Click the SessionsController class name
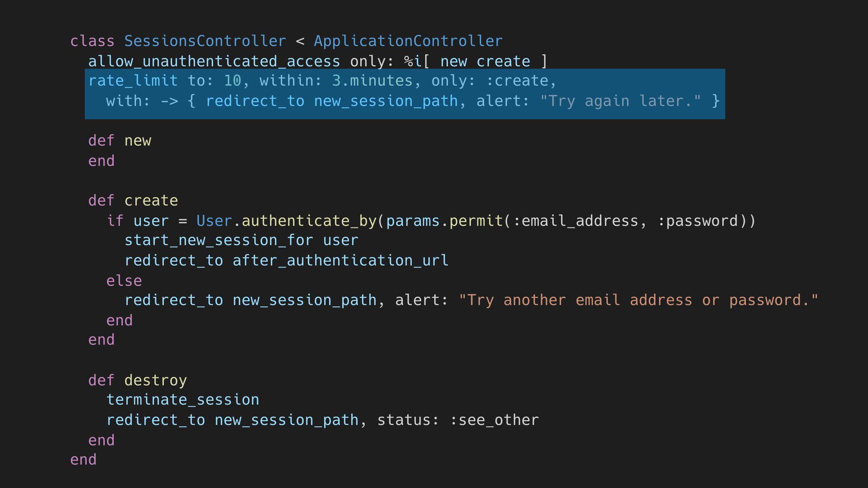The width and height of the screenshot is (868, 488). (205, 41)
